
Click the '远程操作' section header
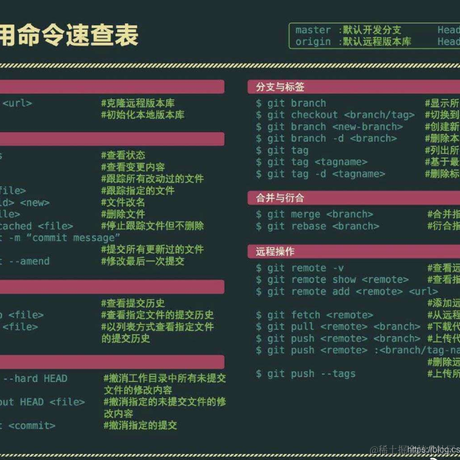354,251
